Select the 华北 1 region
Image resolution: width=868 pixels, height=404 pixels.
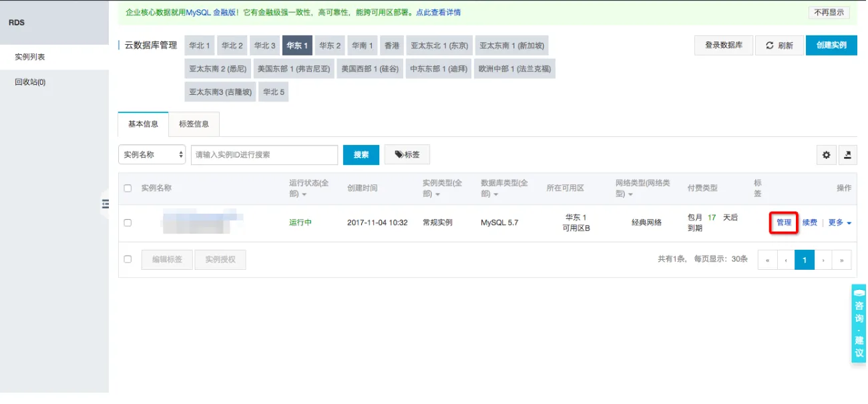click(200, 45)
